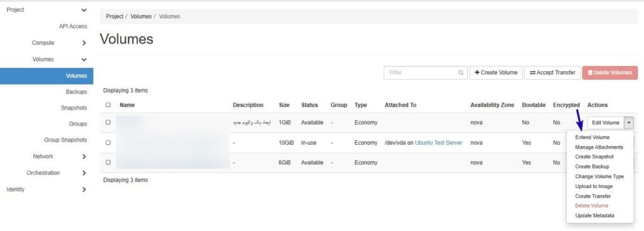
Task: Sort by the Name column header
Action: 127,105
